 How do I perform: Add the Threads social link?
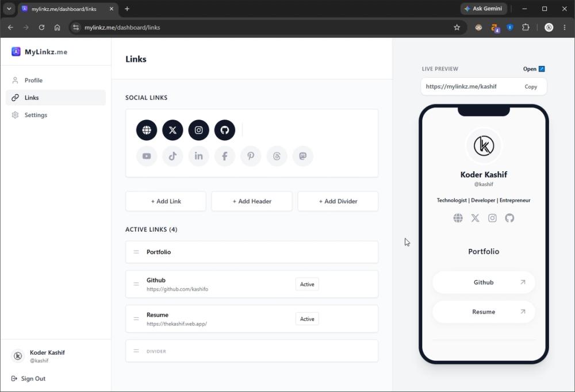pyautogui.click(x=277, y=156)
